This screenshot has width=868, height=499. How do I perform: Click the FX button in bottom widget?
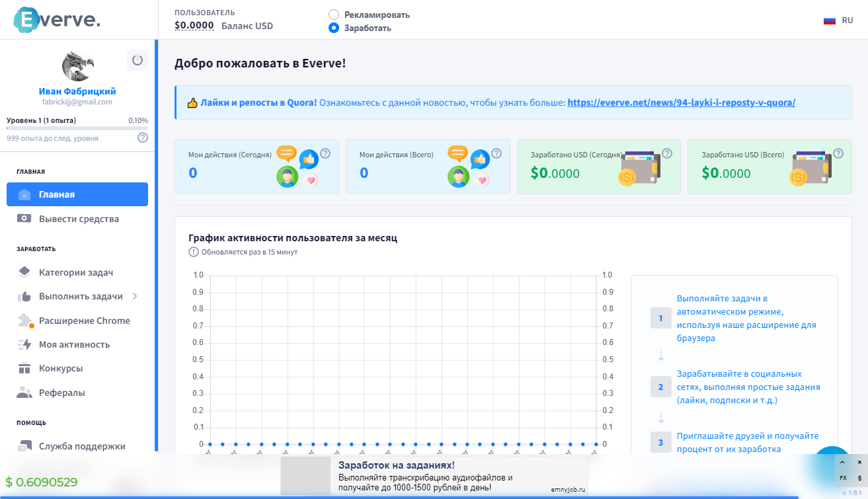[844, 477]
